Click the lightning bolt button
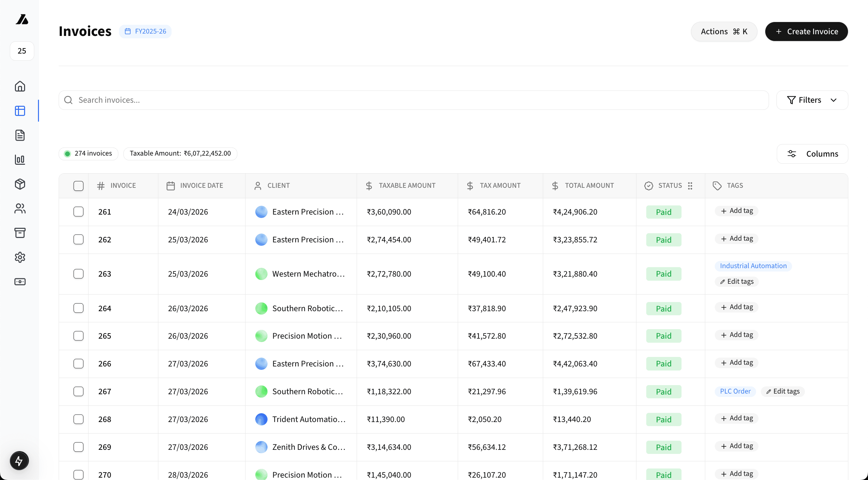The width and height of the screenshot is (868, 480). (x=19, y=461)
